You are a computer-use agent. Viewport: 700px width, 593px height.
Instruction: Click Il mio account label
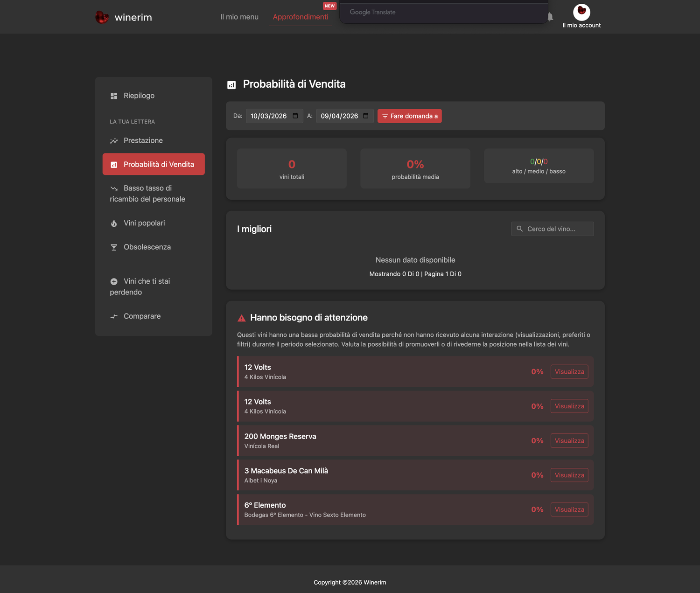click(581, 25)
